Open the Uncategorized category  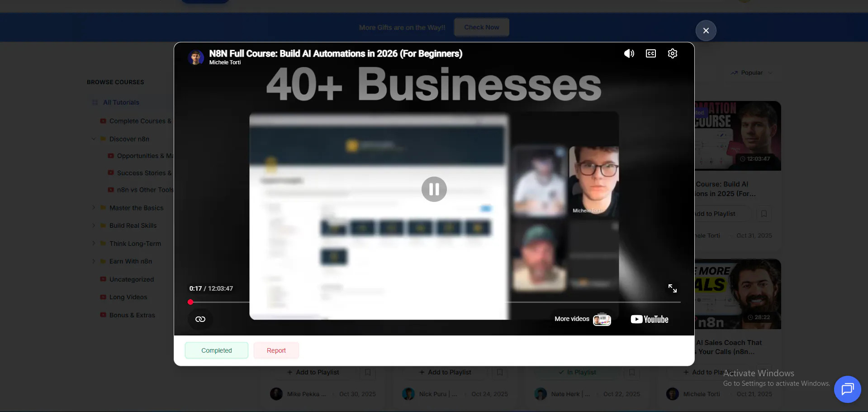pos(131,279)
